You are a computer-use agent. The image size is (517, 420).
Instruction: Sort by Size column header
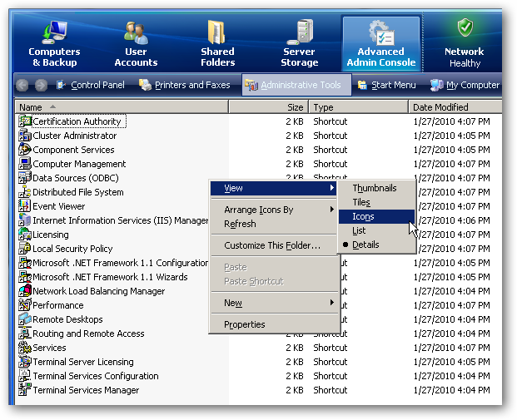pos(268,107)
